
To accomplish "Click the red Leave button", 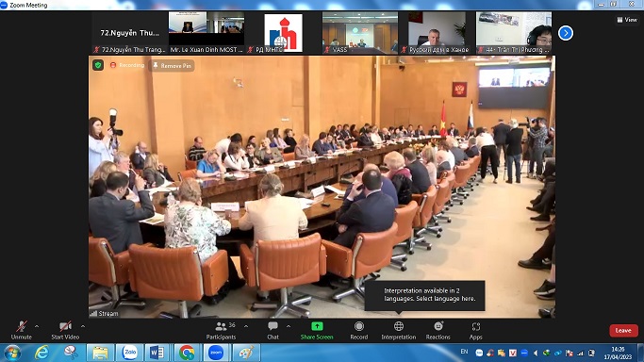I will (623, 330).
